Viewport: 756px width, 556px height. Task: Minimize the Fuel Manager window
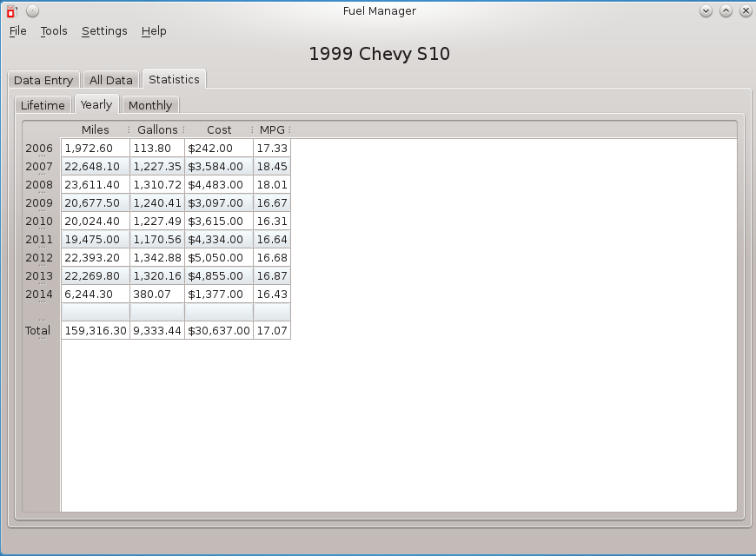pos(706,11)
